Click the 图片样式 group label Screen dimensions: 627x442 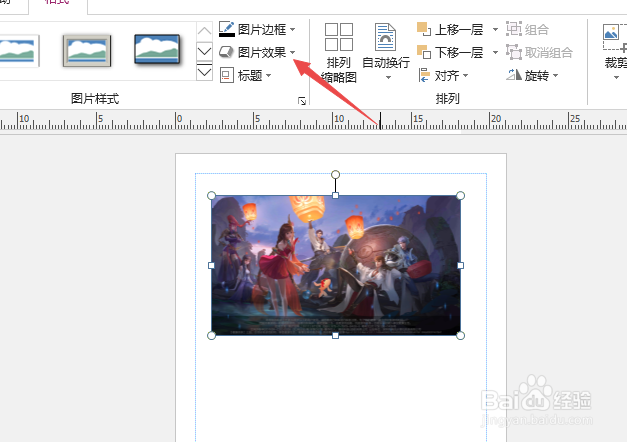(95, 98)
